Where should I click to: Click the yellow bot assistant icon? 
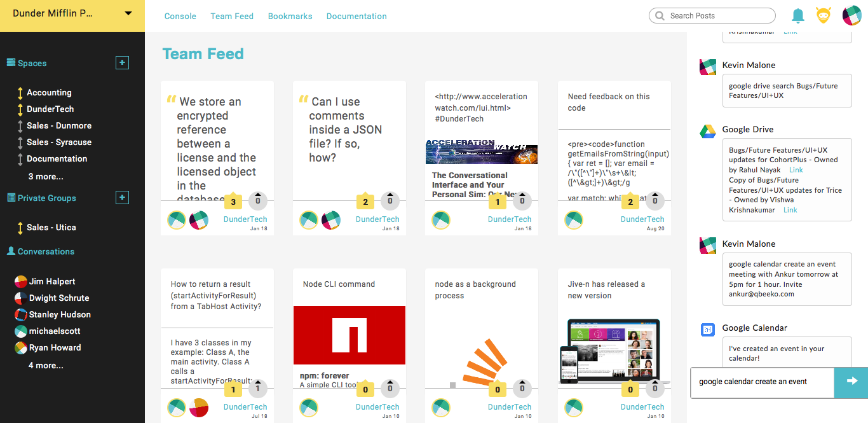point(824,16)
